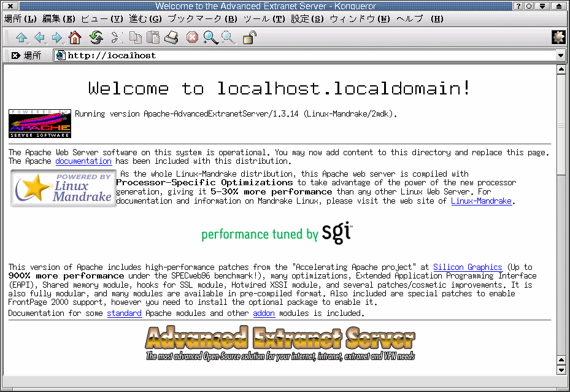570x392 pixels.
Task: Click the "5-30% more performance" bold text
Action: coord(271,191)
